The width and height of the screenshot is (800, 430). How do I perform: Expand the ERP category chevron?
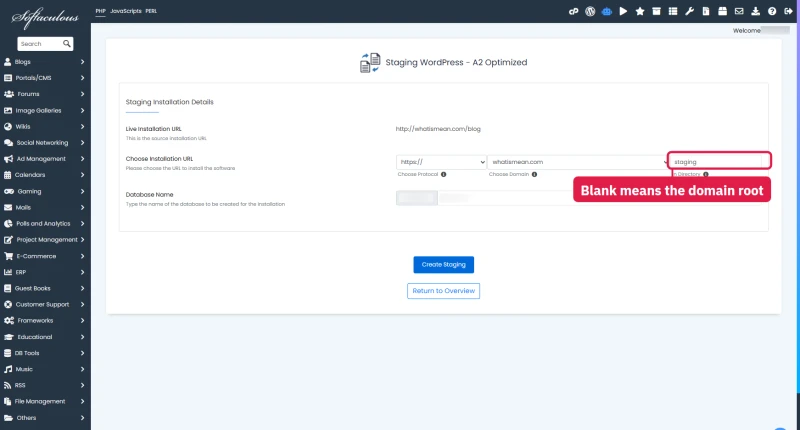coord(82,272)
